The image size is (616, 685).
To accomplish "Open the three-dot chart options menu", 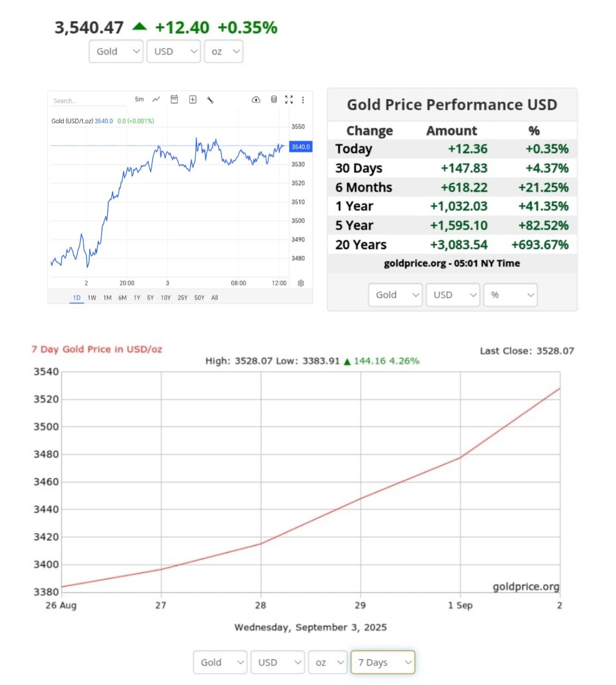I will tap(303, 100).
